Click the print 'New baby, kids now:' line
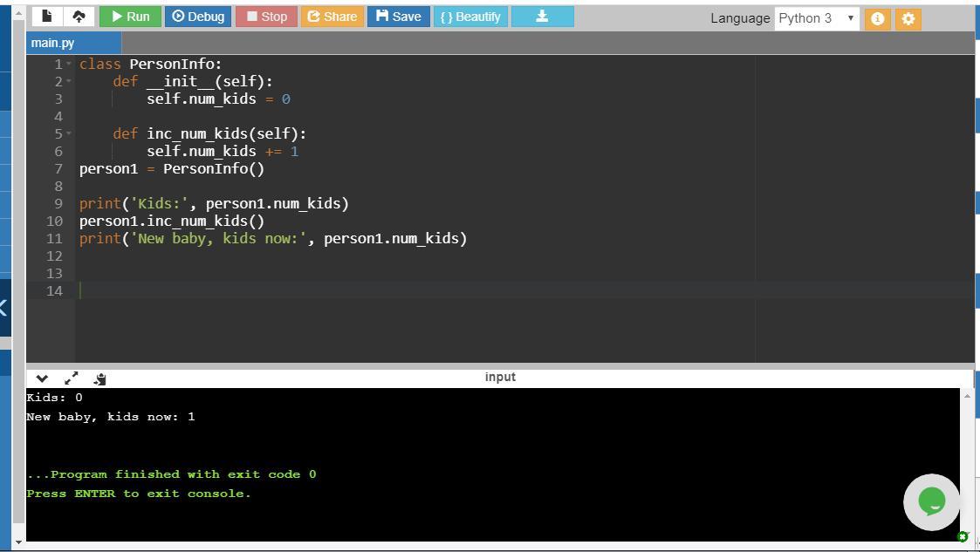 pos(273,239)
